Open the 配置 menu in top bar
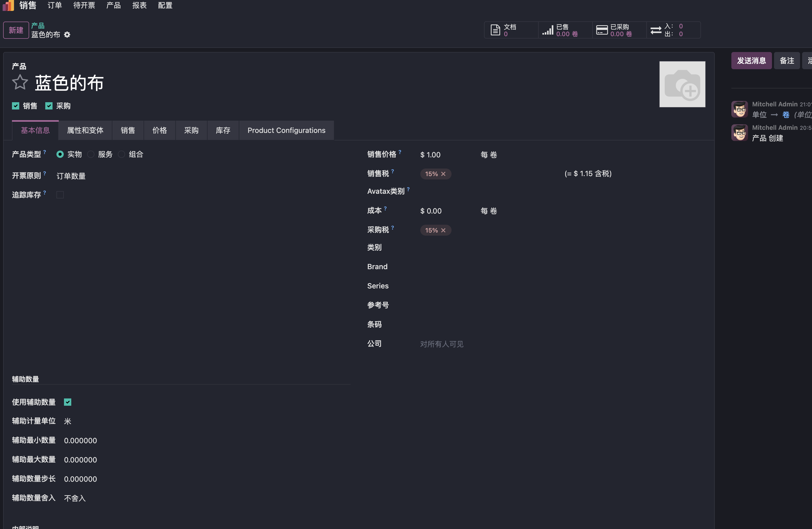 tap(165, 5)
